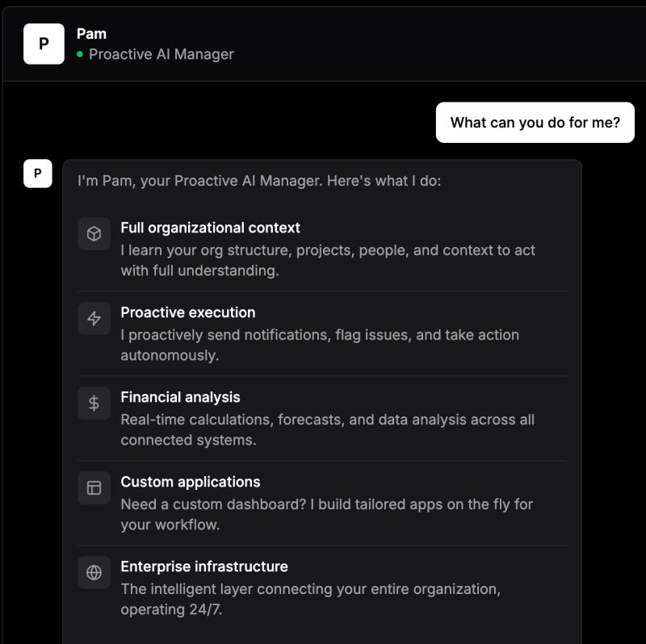Select the "Proactive execution" heading
This screenshot has width=646, height=644.
[x=187, y=312]
